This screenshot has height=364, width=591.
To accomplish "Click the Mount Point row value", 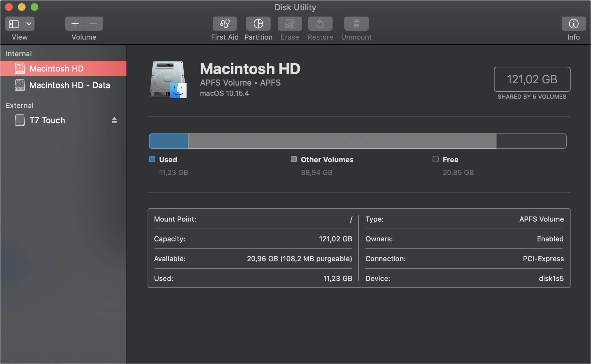I will [x=351, y=219].
